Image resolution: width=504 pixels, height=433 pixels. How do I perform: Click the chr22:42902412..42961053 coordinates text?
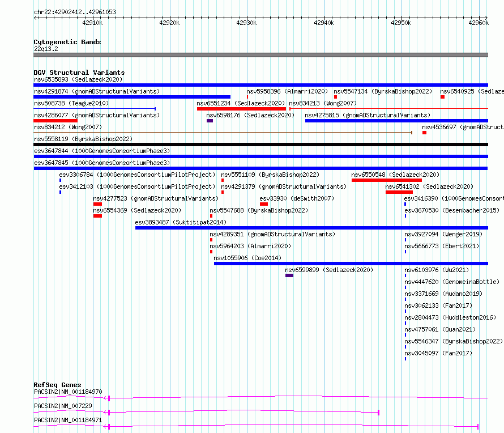75,12
